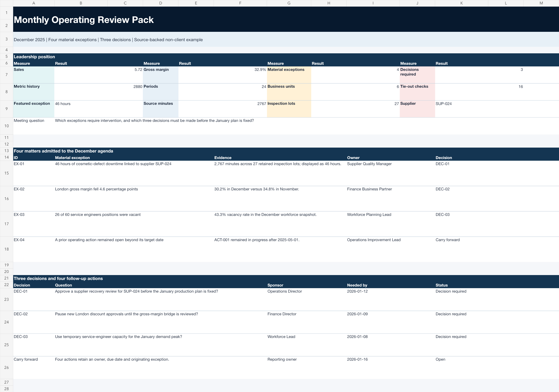Click the Operations Director sponsor cell
This screenshot has height=392, width=559.
(x=307, y=299)
